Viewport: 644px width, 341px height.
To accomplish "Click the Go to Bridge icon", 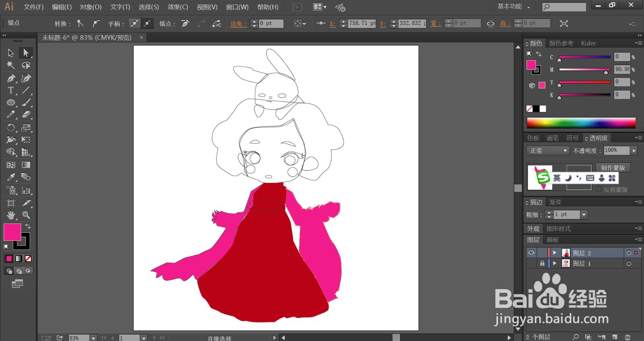I will (297, 7).
